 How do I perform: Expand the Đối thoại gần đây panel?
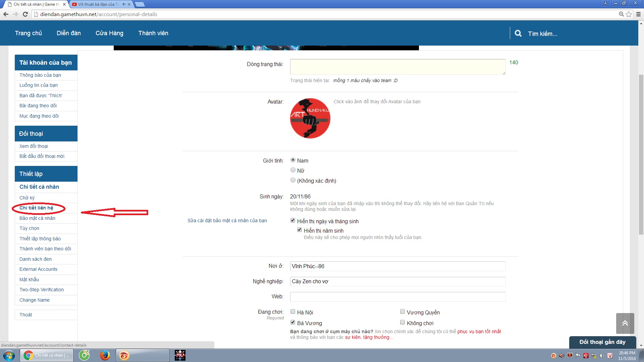click(x=602, y=342)
